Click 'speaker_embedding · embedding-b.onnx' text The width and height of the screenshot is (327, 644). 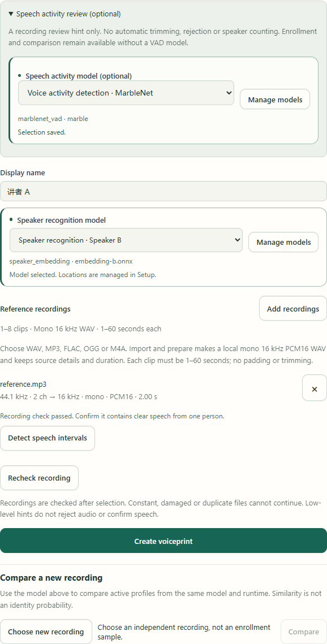[x=71, y=261]
